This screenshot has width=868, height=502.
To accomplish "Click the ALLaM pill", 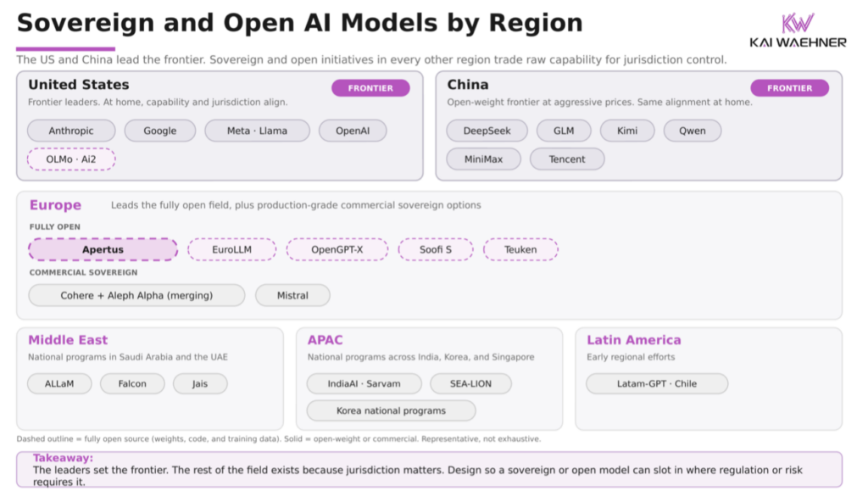I will click(59, 383).
